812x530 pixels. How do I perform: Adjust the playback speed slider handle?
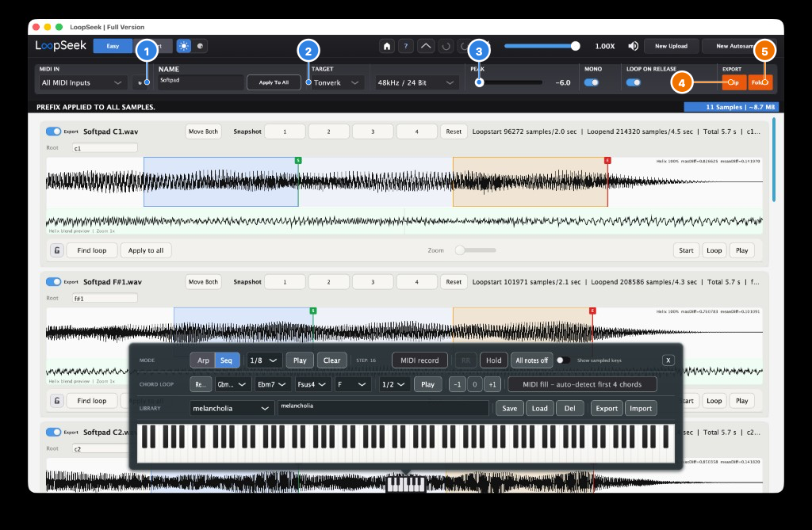pos(576,46)
